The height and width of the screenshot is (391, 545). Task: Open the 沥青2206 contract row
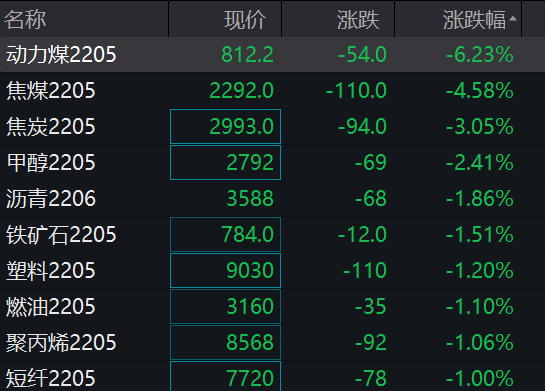tap(272, 198)
